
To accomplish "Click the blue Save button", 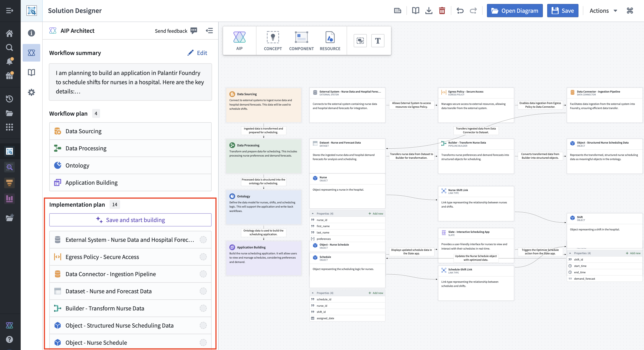I will (x=563, y=11).
